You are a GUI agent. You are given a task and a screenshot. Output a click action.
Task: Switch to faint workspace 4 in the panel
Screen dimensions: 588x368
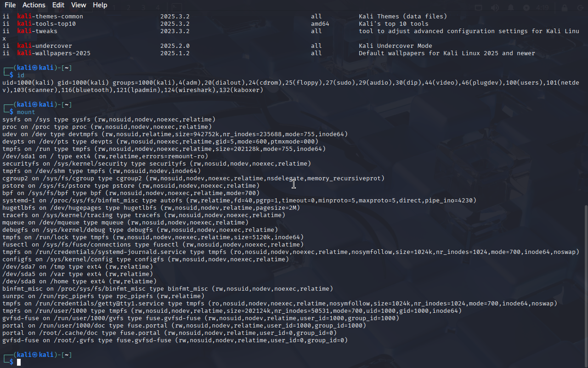[158, 8]
